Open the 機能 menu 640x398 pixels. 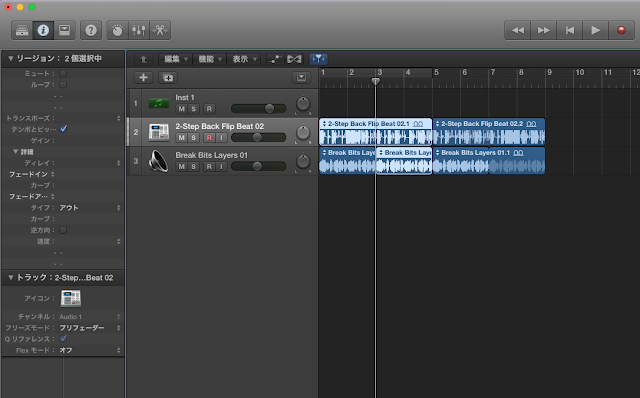click(x=210, y=59)
